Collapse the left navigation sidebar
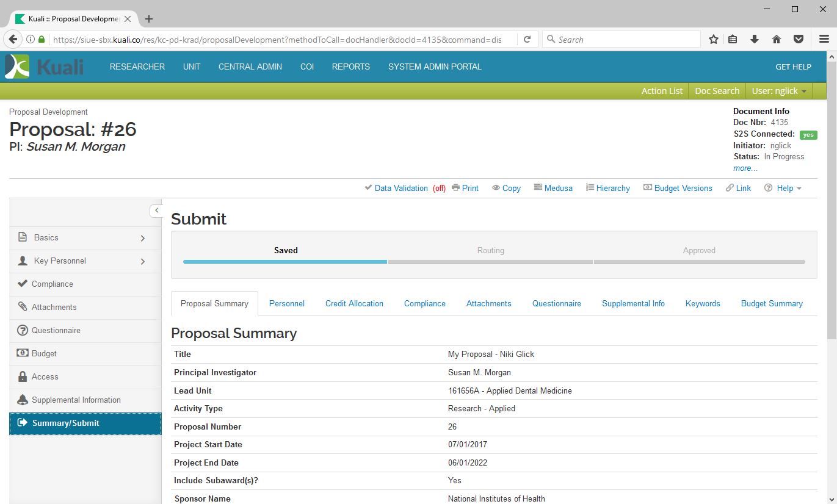The height and width of the screenshot is (504, 837). click(x=156, y=211)
